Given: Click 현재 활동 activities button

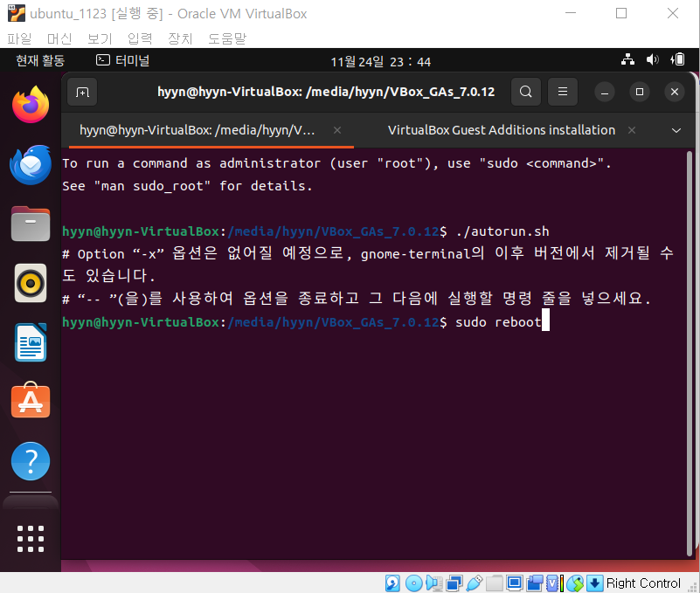Looking at the screenshot, I should 40,60.
